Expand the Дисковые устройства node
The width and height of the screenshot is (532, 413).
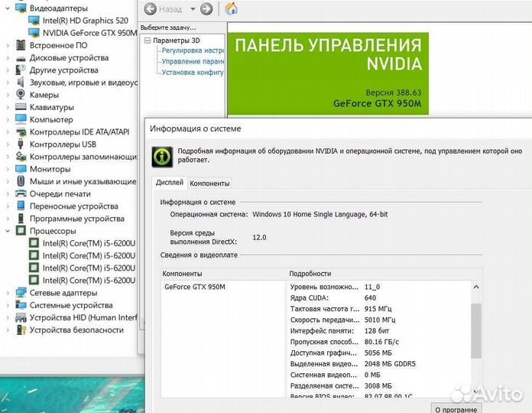click(8, 57)
